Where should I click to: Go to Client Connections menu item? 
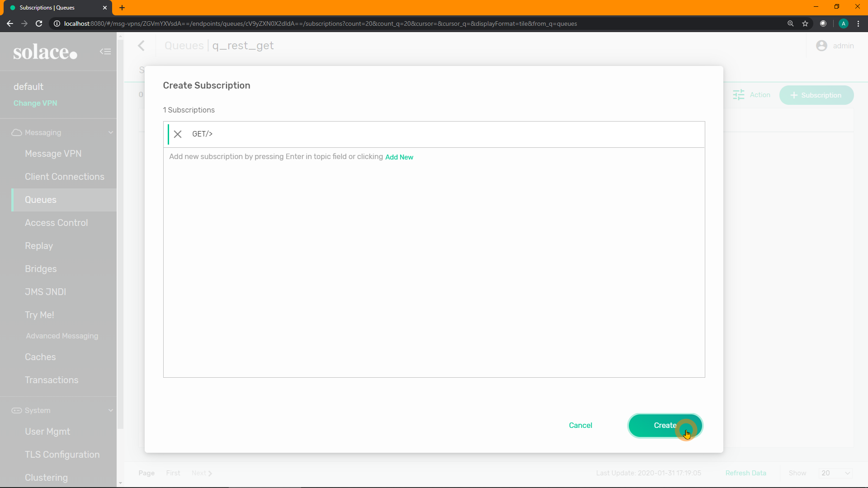pyautogui.click(x=65, y=177)
